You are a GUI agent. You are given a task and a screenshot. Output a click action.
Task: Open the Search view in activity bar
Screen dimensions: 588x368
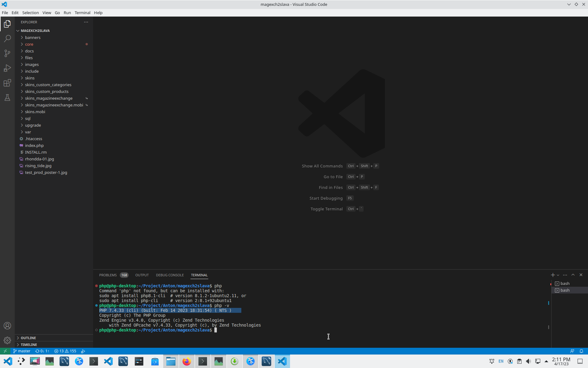click(x=7, y=39)
